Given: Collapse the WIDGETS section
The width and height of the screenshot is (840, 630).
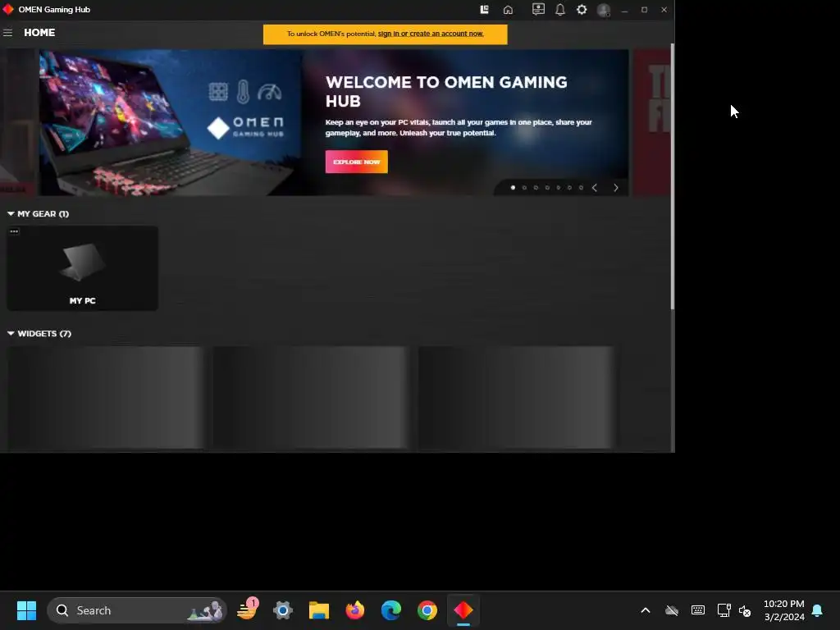Looking at the screenshot, I should [11, 333].
